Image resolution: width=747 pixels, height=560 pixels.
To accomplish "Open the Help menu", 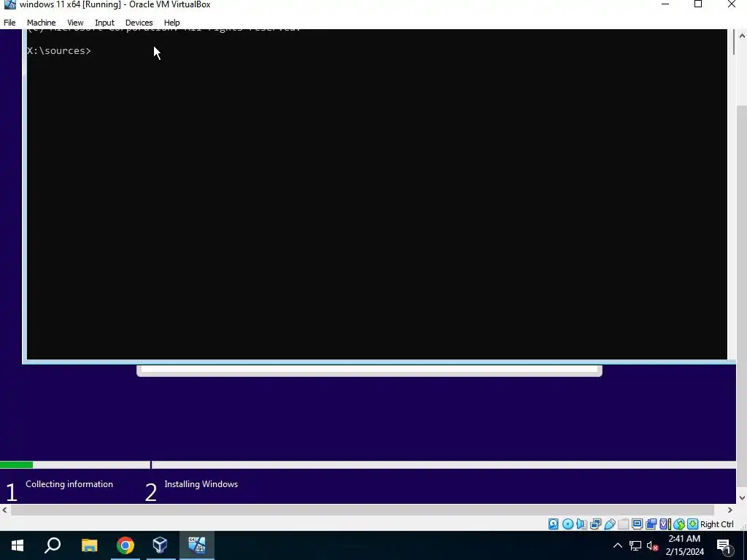I will [171, 23].
